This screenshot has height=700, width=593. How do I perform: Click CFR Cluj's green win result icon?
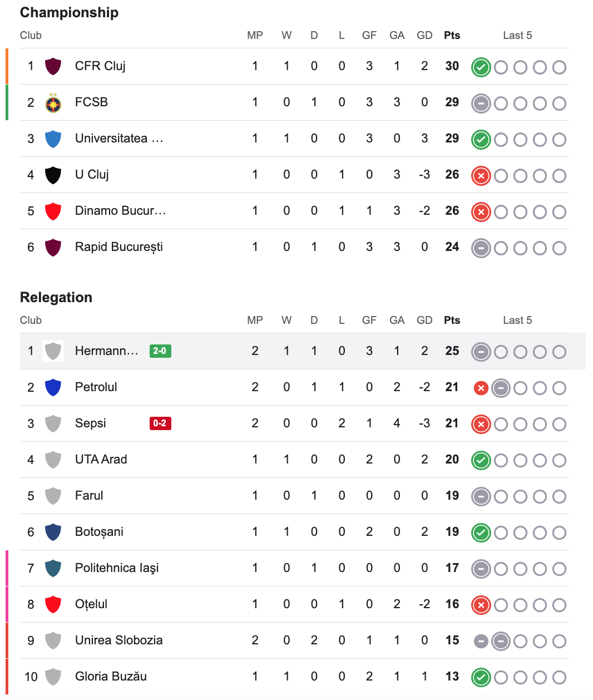481,67
